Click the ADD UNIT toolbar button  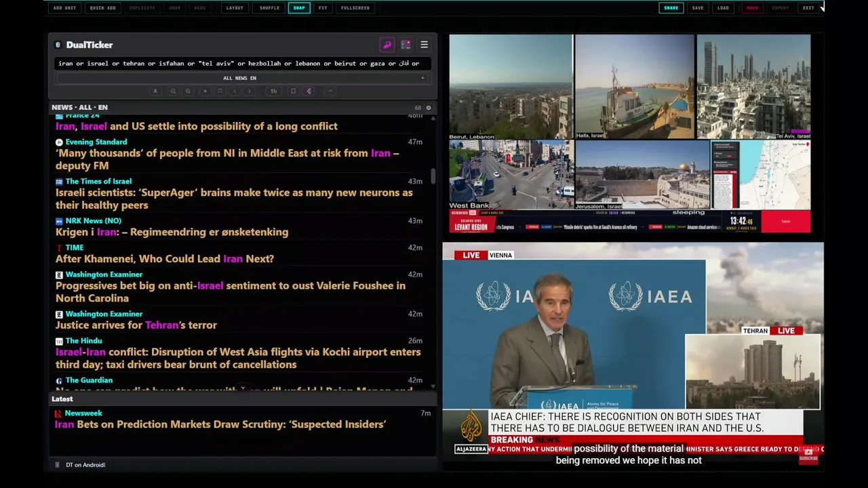coord(65,8)
